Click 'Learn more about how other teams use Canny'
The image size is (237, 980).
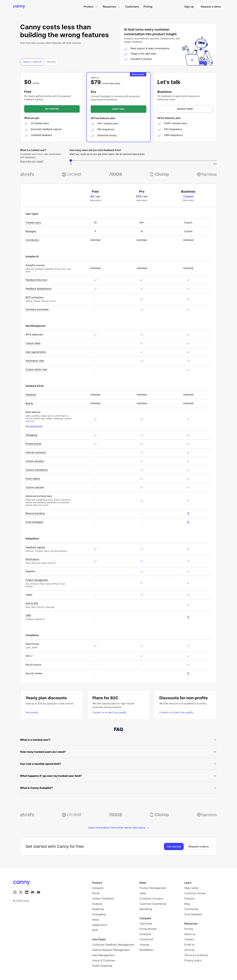(118, 827)
